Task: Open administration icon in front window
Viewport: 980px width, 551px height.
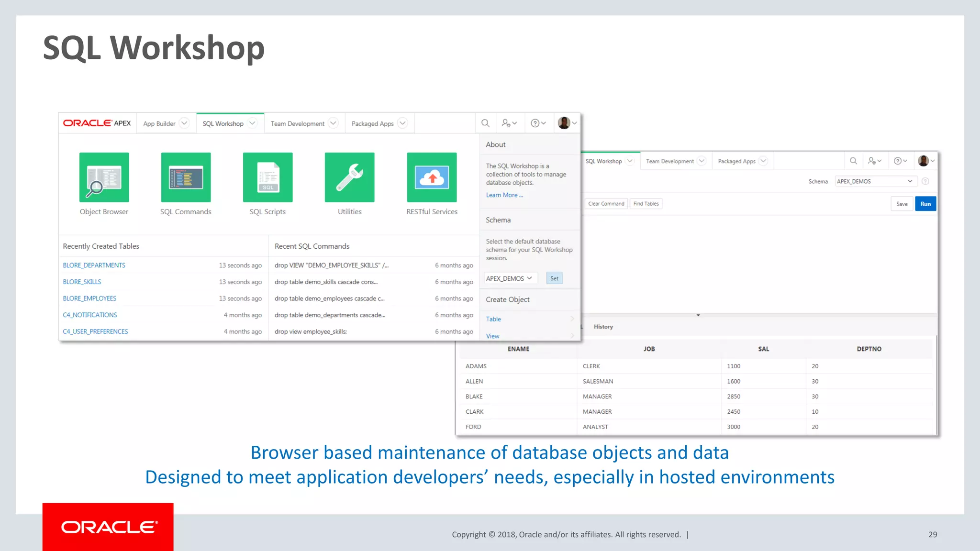Action: click(509, 123)
